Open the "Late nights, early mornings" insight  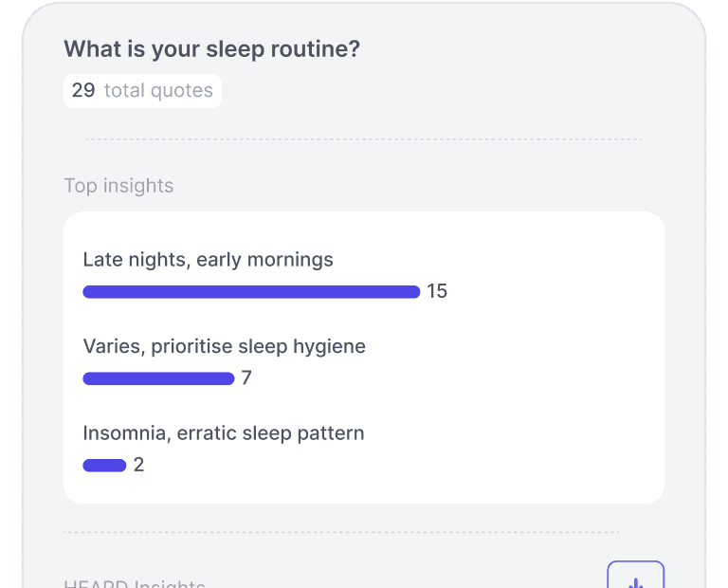click(x=208, y=260)
